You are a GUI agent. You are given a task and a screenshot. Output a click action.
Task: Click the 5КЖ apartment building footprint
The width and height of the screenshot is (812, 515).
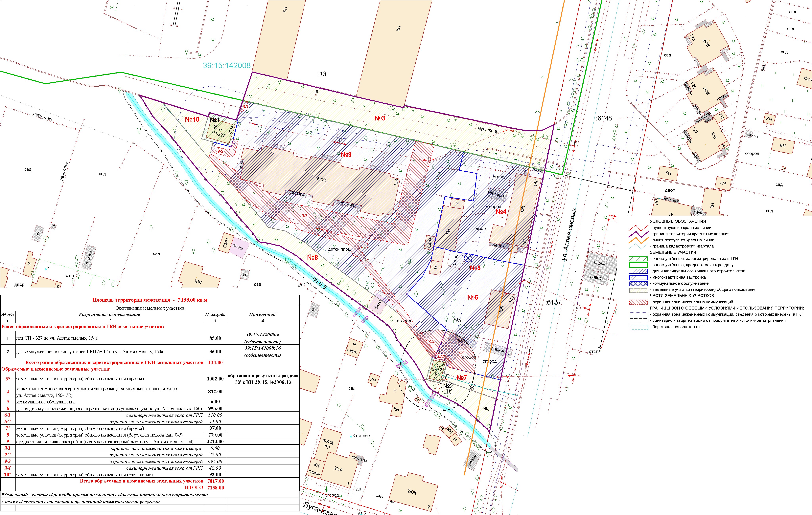[x=321, y=179]
